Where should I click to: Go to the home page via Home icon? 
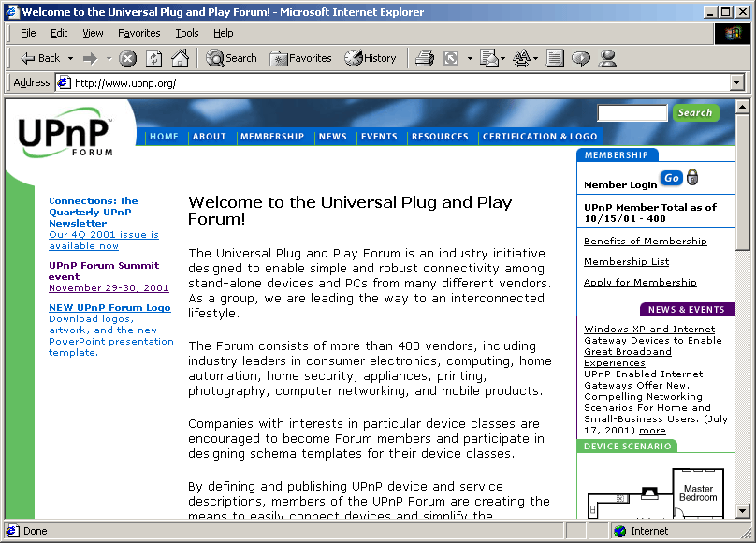[181, 58]
